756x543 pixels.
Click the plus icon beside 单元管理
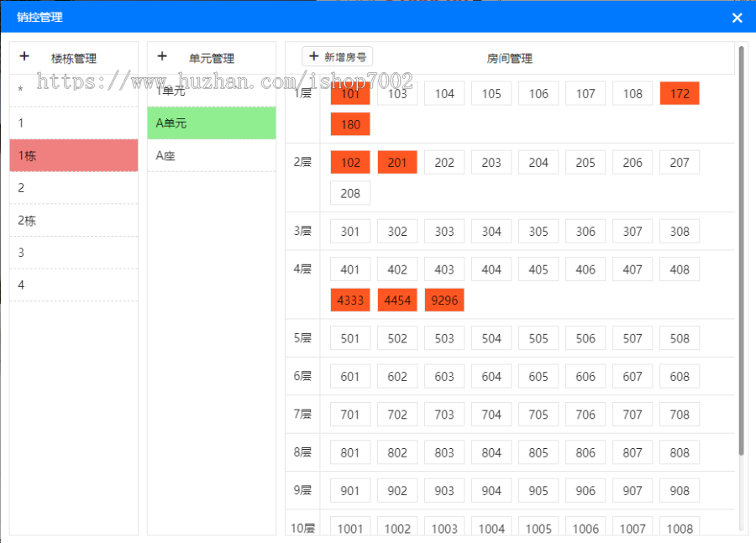(162, 56)
